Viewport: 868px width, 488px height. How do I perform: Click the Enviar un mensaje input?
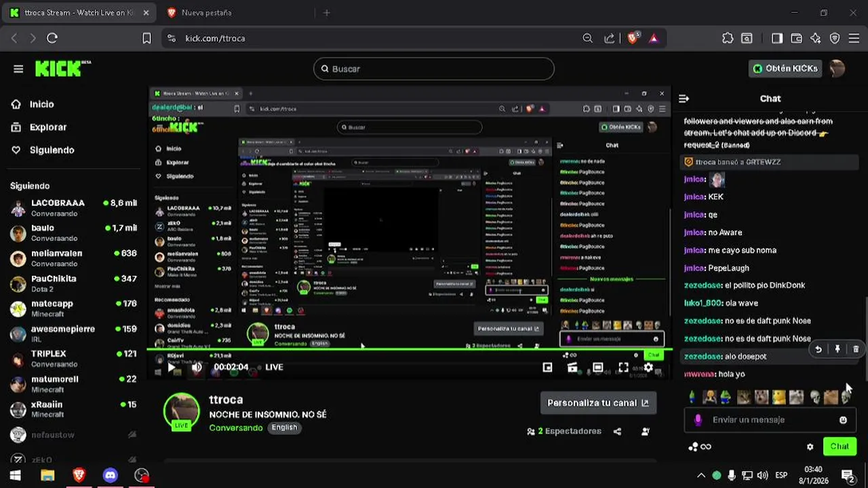(x=770, y=420)
